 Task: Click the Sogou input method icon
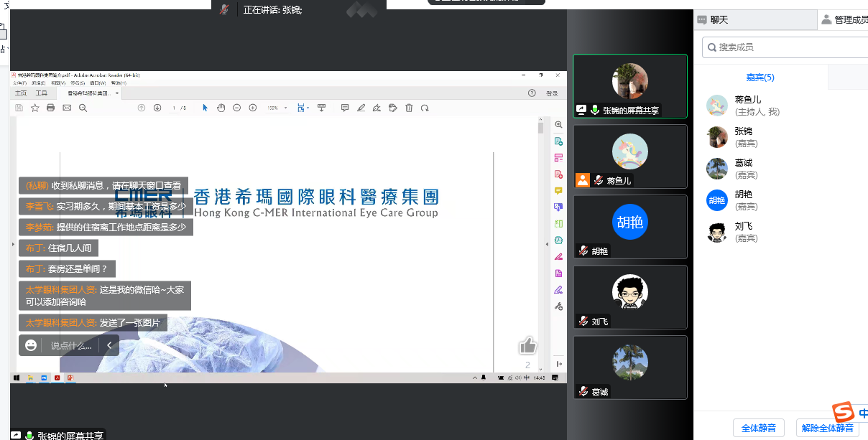(x=843, y=412)
